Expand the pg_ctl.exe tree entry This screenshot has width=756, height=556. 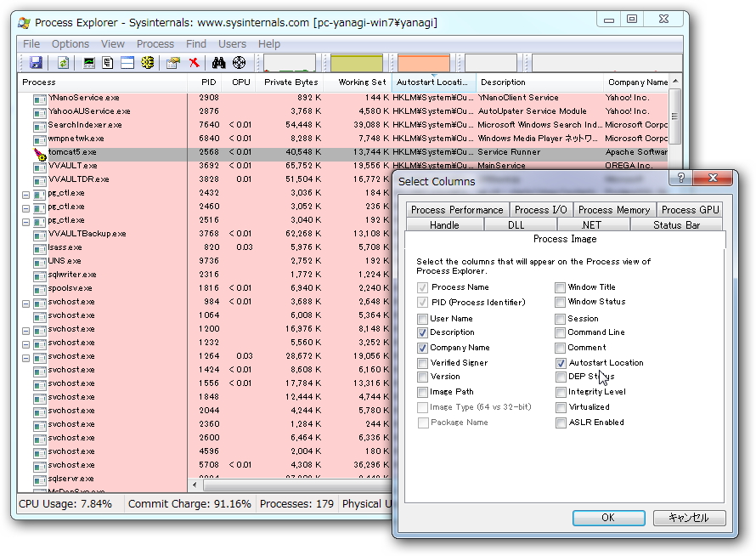click(25, 194)
